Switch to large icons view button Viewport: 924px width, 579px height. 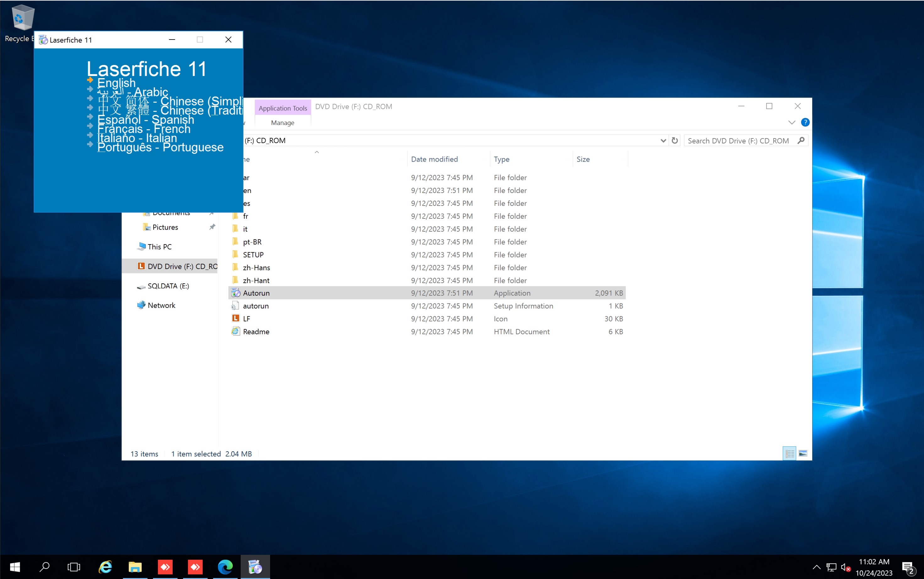coord(802,453)
